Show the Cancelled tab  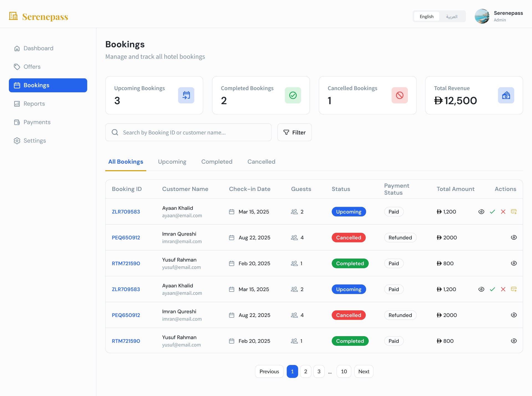coord(261,162)
